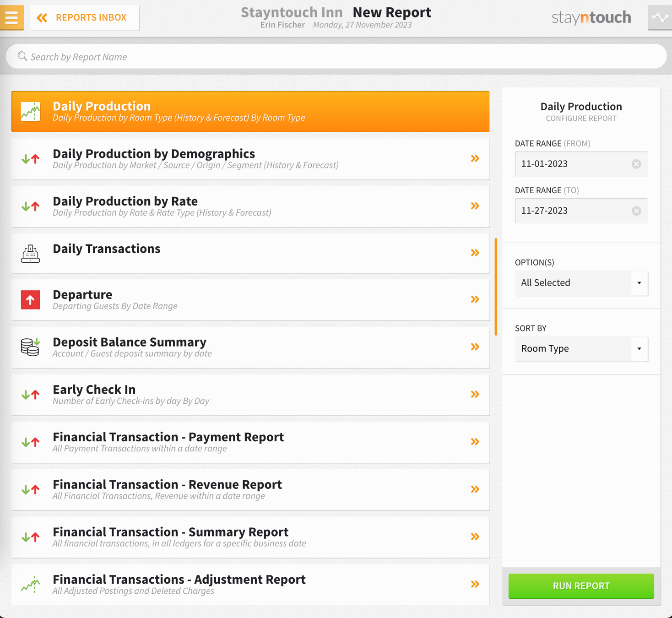This screenshot has height=618, width=672.
Task: Clear the Date Range From value
Action: tap(636, 164)
